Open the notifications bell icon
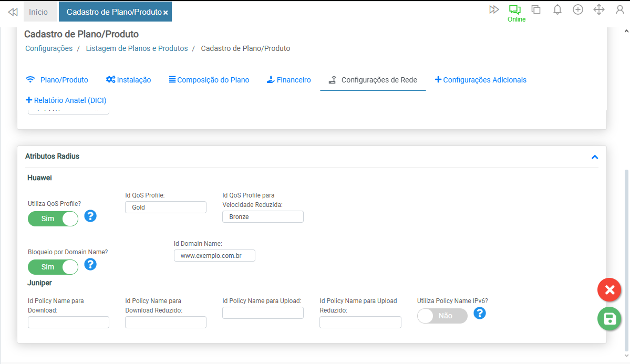This screenshot has height=364, width=630. [557, 10]
